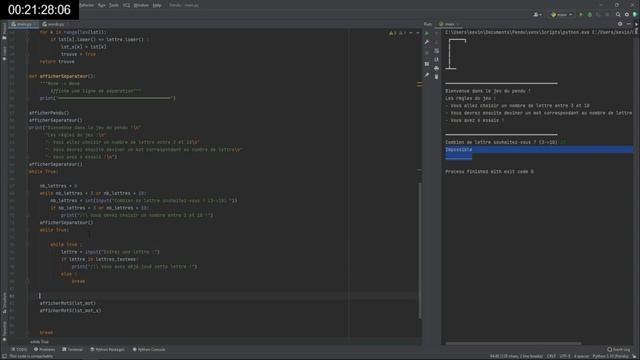Open Search Everywhere magnifier icon

[x=618, y=15]
